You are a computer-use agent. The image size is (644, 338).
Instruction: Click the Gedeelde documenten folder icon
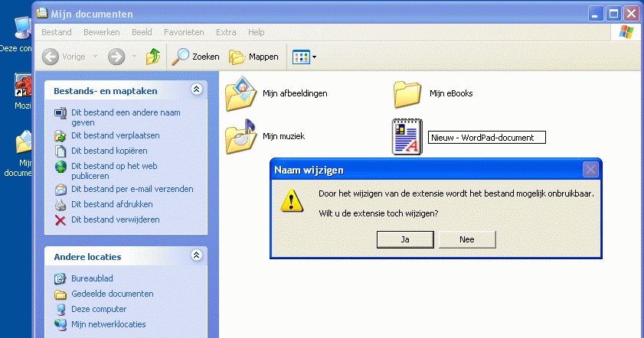(x=60, y=294)
